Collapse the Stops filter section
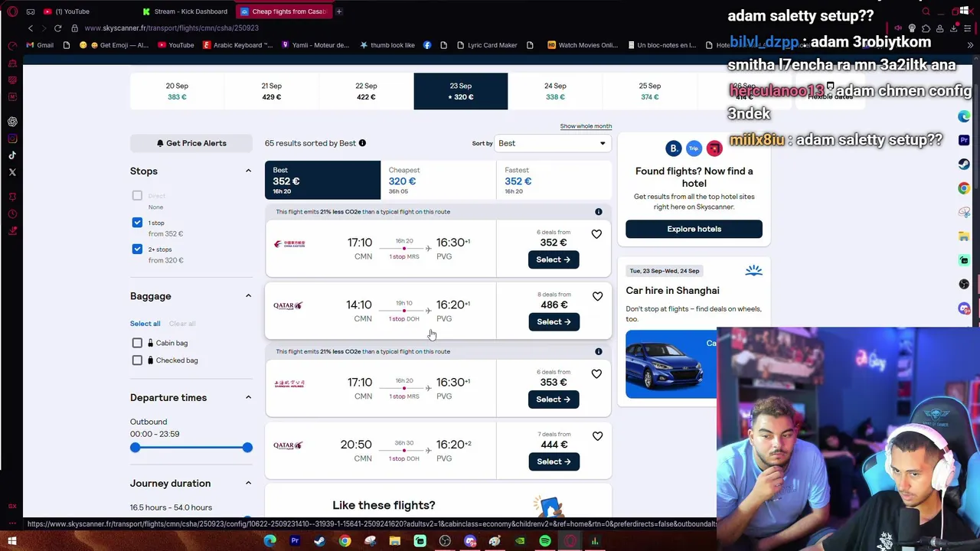980x551 pixels. pyautogui.click(x=248, y=171)
